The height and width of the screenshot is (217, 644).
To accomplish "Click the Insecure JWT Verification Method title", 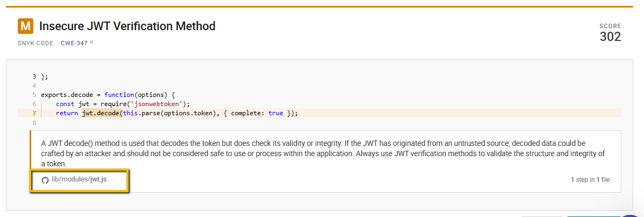I will (128, 26).
